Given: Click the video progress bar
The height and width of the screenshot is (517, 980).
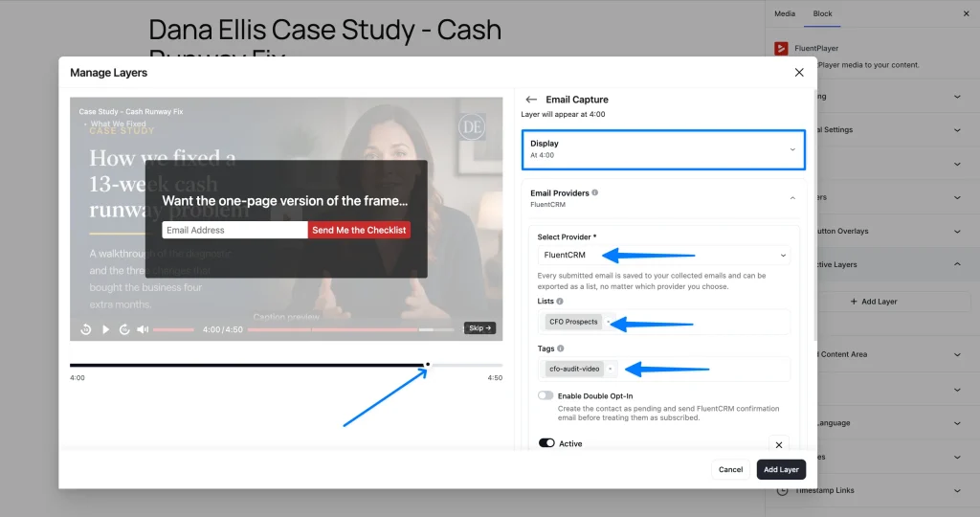Looking at the screenshot, I should tap(350, 329).
